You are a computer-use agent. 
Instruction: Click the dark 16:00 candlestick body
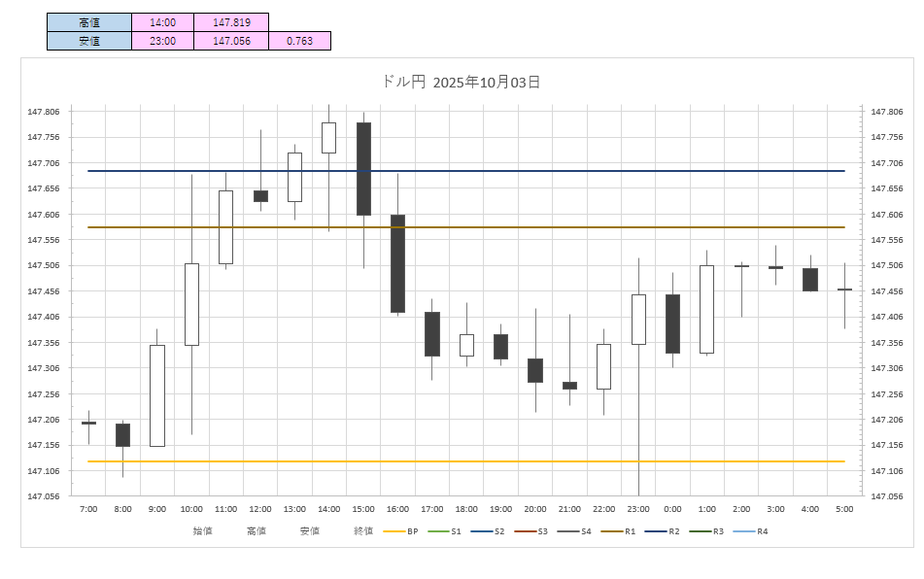[x=397, y=263]
